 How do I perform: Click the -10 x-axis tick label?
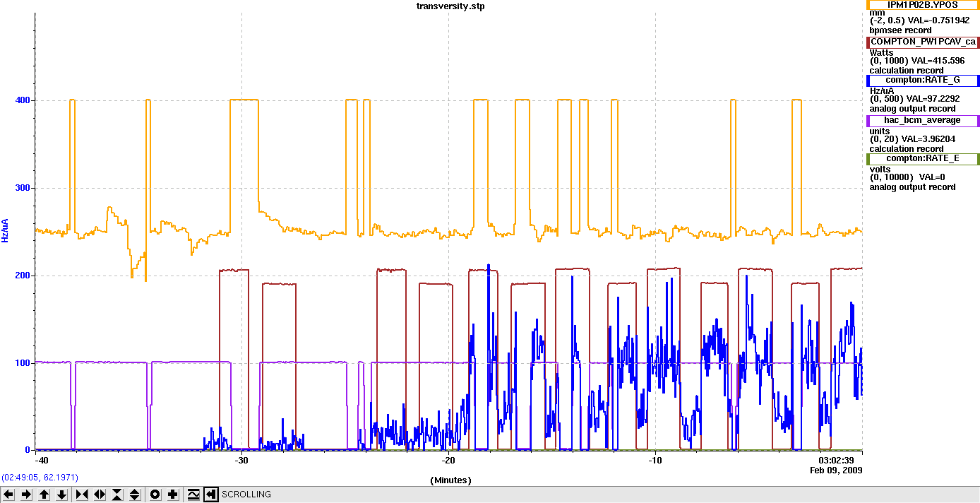click(655, 461)
